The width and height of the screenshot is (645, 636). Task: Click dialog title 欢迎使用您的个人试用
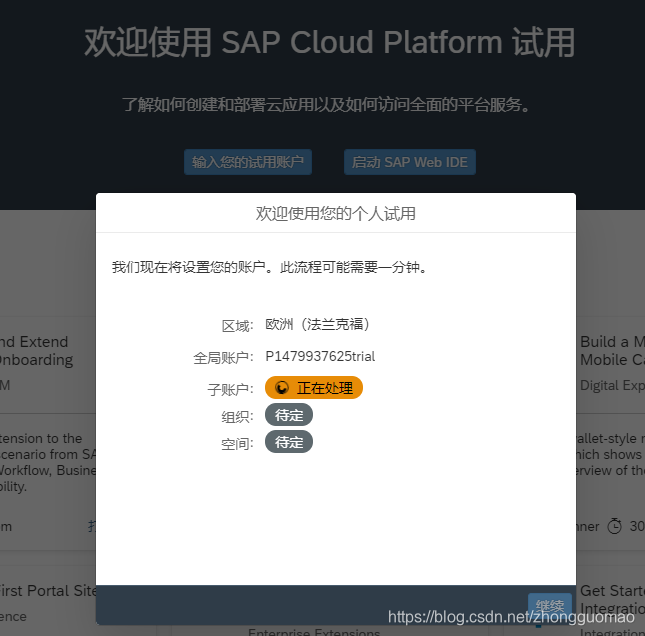tap(336, 214)
